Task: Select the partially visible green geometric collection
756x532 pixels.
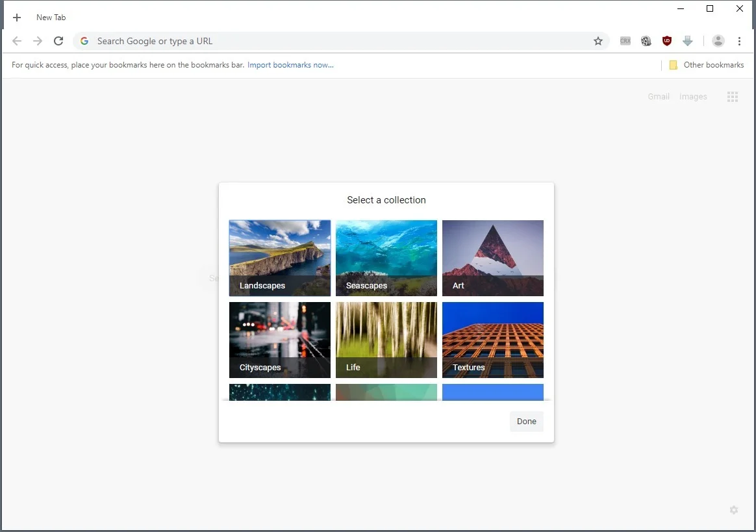Action: (386, 392)
